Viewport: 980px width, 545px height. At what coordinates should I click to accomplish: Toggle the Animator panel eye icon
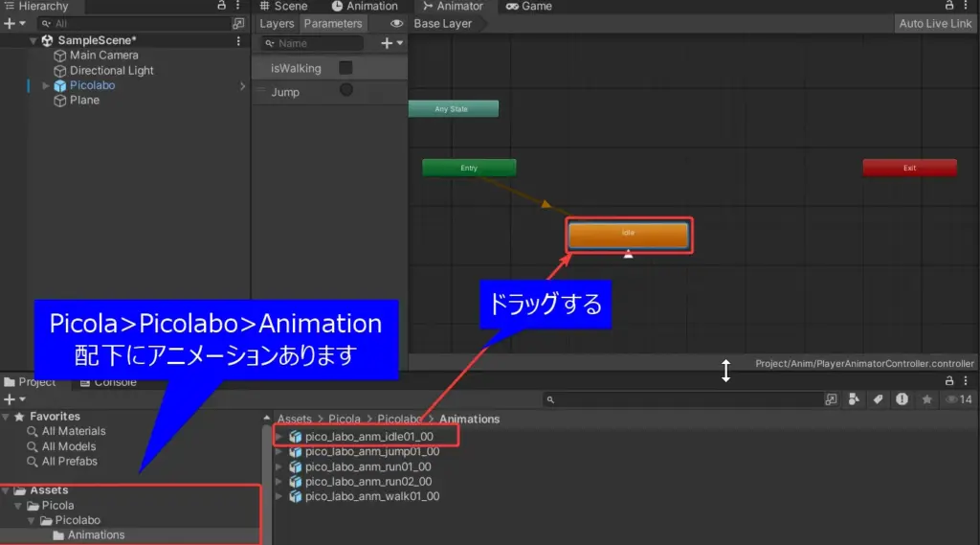pyautogui.click(x=396, y=24)
